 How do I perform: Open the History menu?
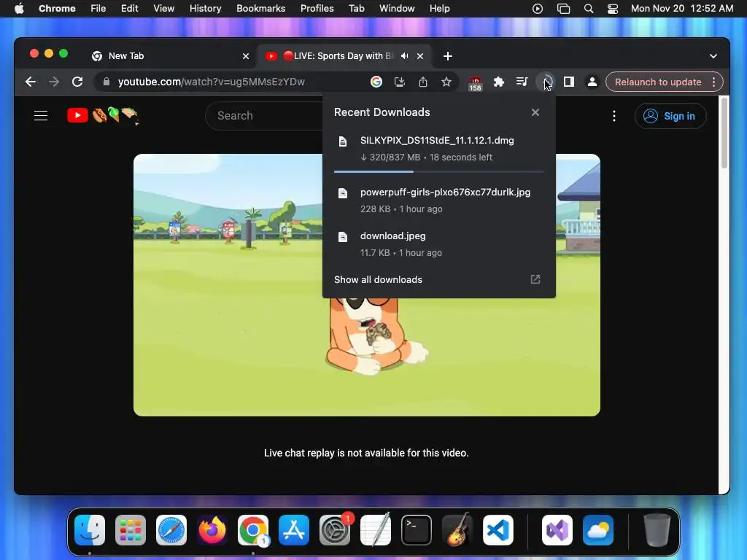click(x=205, y=9)
